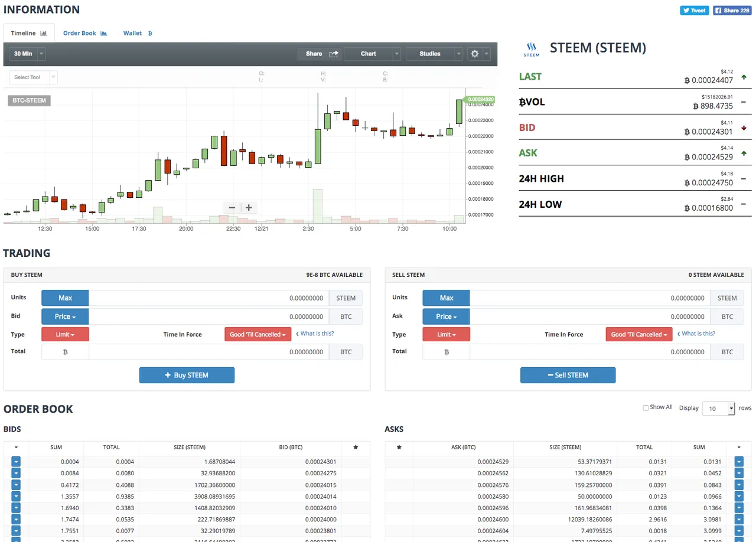Click action arrow on bid row 0.00024301

[x=16, y=462]
